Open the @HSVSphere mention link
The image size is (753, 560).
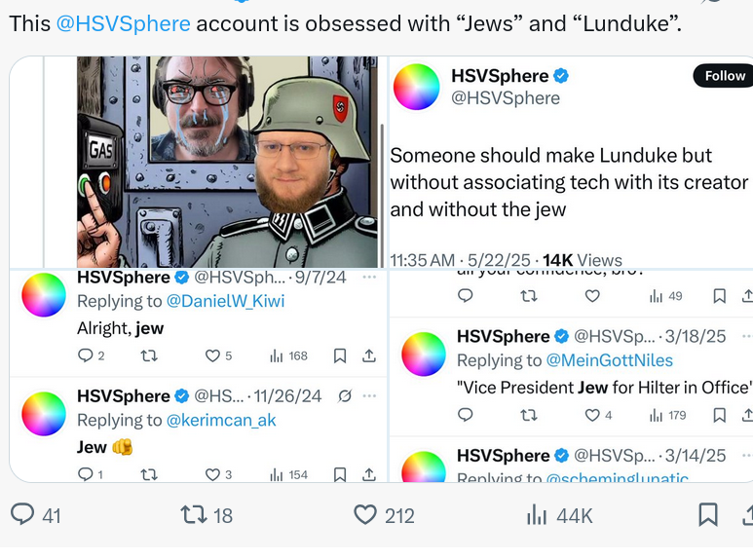[123, 23]
